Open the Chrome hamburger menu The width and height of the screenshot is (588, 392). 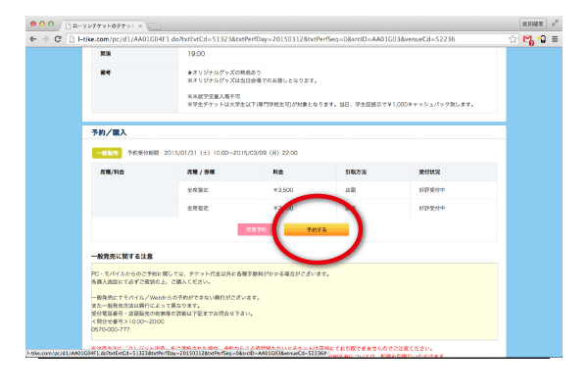point(555,39)
